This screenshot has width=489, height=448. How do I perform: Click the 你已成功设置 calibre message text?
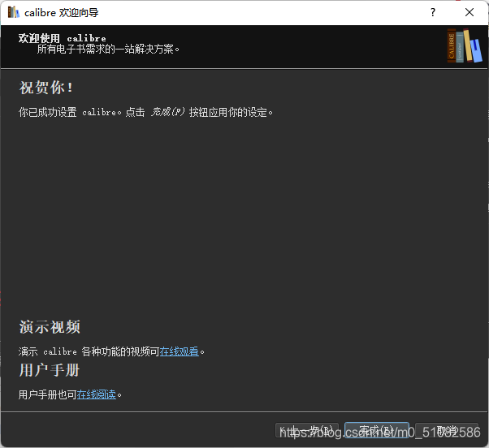click(x=145, y=112)
